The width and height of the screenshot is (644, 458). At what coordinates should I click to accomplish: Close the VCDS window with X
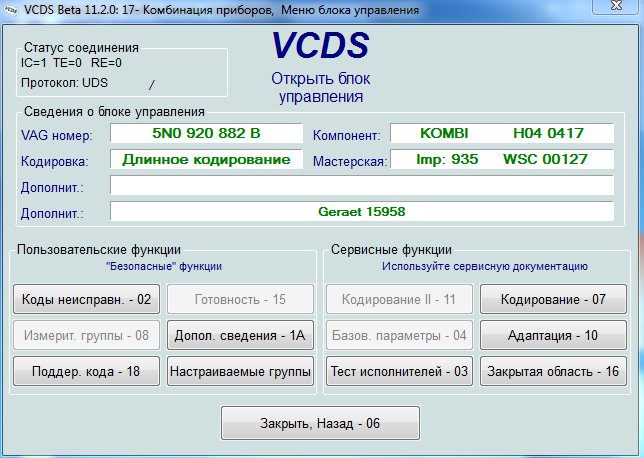[616, 6]
